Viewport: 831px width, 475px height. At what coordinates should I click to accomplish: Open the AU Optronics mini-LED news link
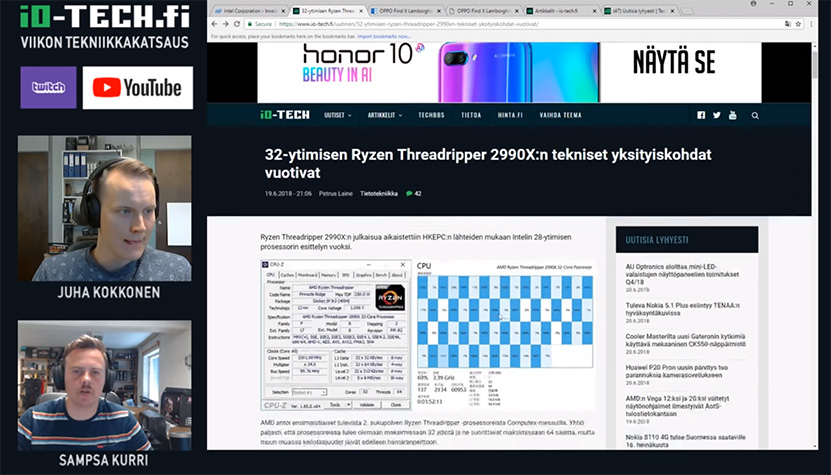682,275
